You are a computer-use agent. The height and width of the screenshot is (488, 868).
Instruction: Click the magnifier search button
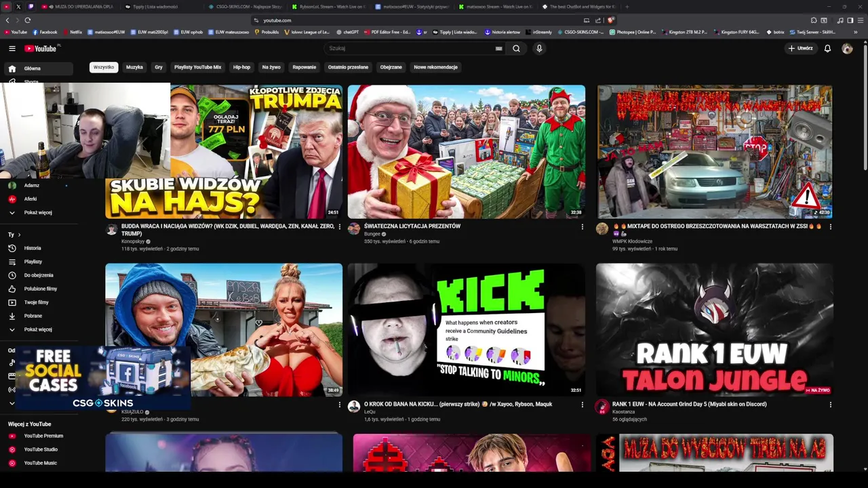(x=516, y=49)
